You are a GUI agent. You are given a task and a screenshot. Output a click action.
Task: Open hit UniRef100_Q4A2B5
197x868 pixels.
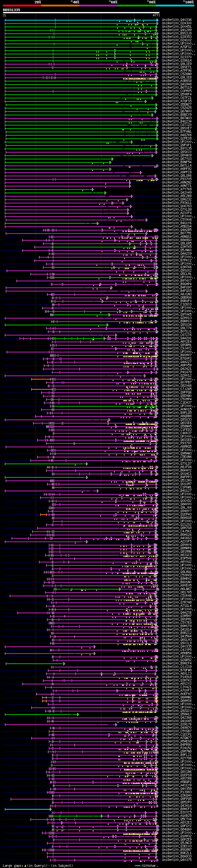177,230
